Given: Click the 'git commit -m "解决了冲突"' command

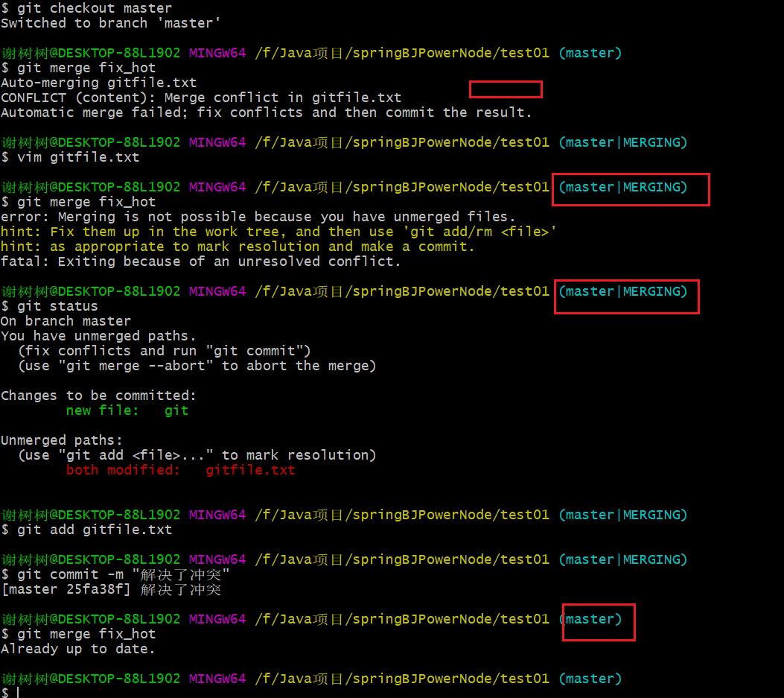Looking at the screenshot, I should (x=115, y=574).
